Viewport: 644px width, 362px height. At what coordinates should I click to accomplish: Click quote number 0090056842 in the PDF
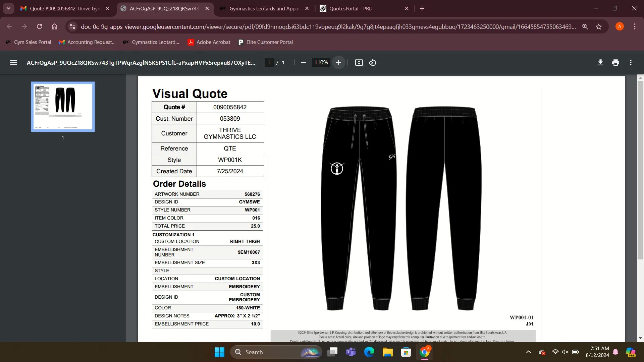230,107
